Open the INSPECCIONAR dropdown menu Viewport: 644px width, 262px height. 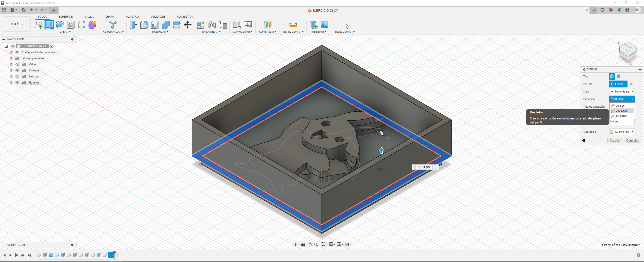[x=293, y=32]
